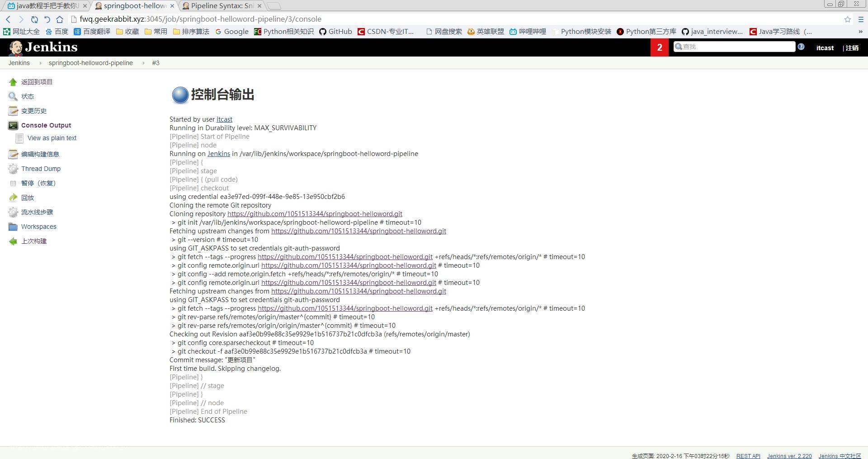Click the Workspaces folder icon
Viewport: 868px width, 459px height.
click(13, 227)
